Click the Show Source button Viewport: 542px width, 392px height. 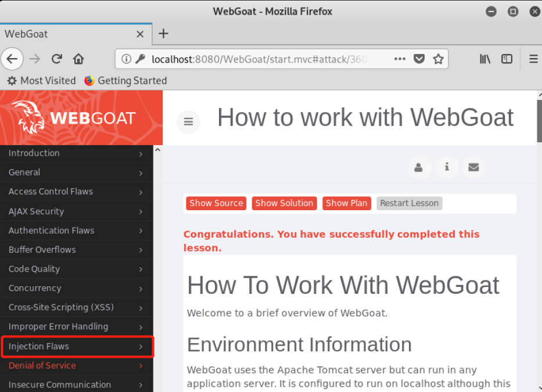tap(216, 203)
